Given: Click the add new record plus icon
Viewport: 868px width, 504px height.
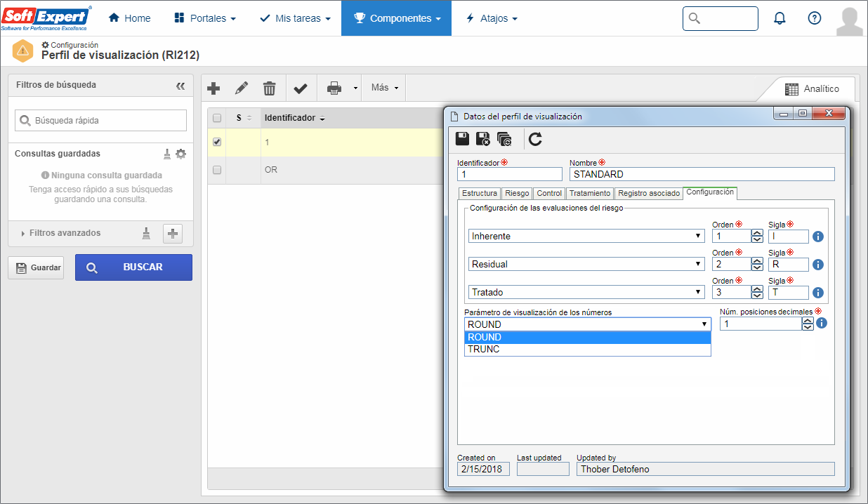Looking at the screenshot, I should tap(214, 88).
